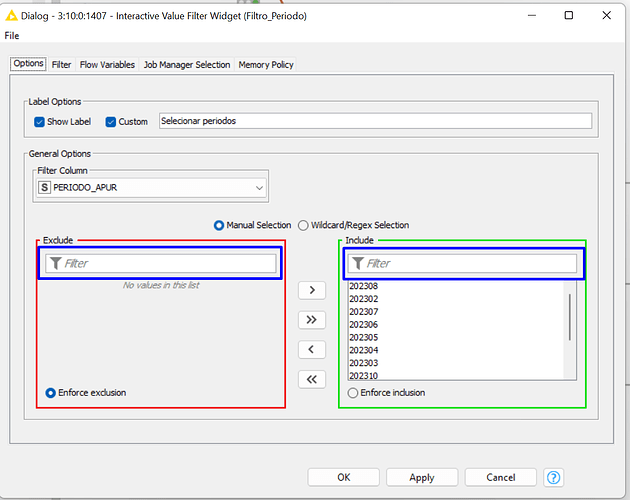Click the funnel icon in the Include filter

point(358,264)
